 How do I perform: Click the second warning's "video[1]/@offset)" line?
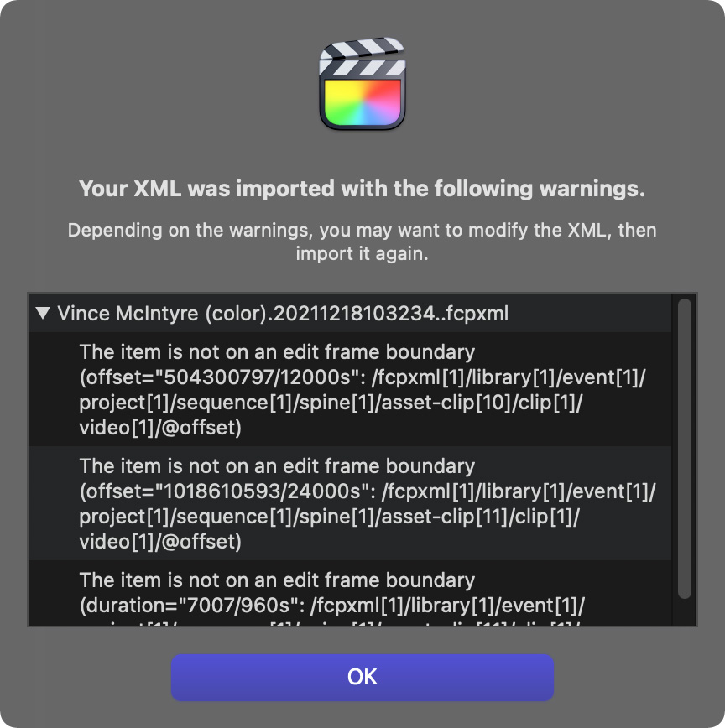(x=161, y=541)
